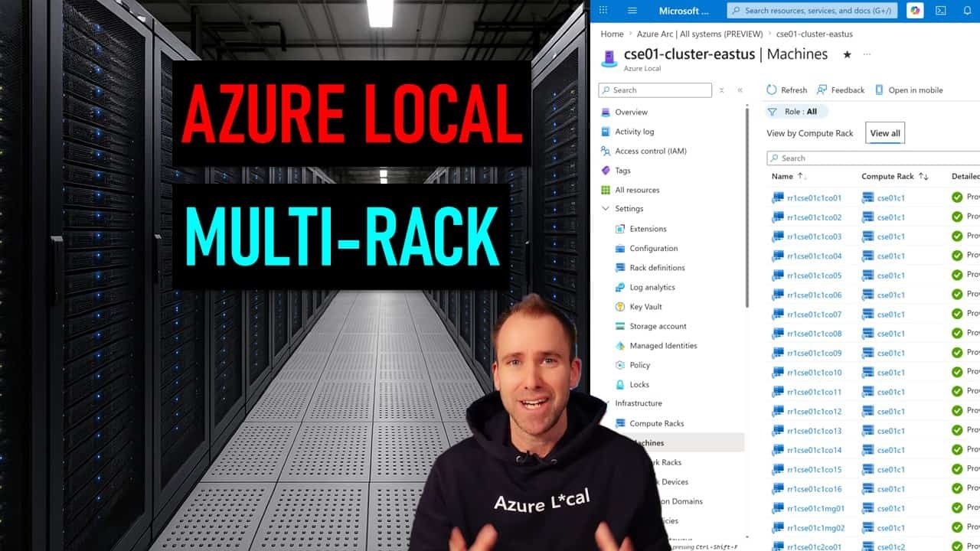Open Overview in the resource menu
Image resolution: width=980 pixels, height=551 pixels.
coord(632,112)
